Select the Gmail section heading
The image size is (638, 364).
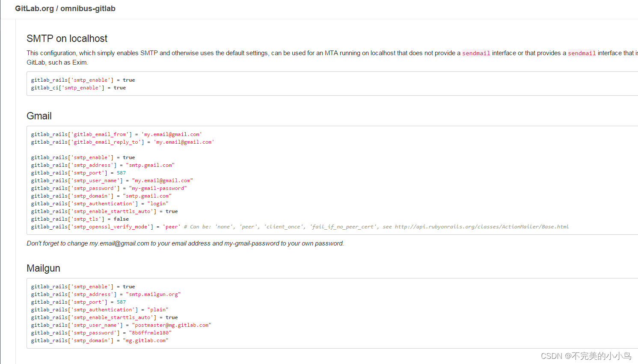pyautogui.click(x=39, y=116)
